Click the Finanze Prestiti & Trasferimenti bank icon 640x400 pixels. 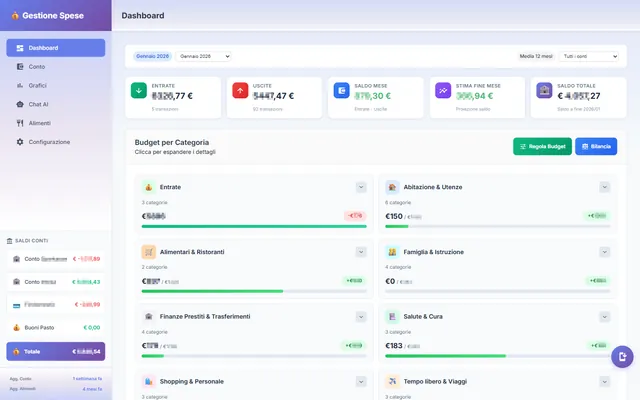[149, 316]
